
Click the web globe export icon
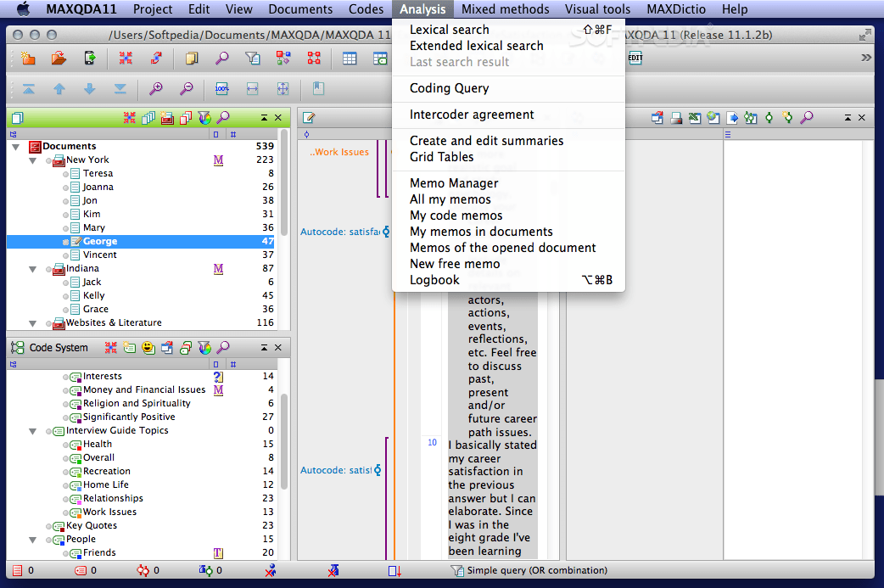tap(713, 118)
